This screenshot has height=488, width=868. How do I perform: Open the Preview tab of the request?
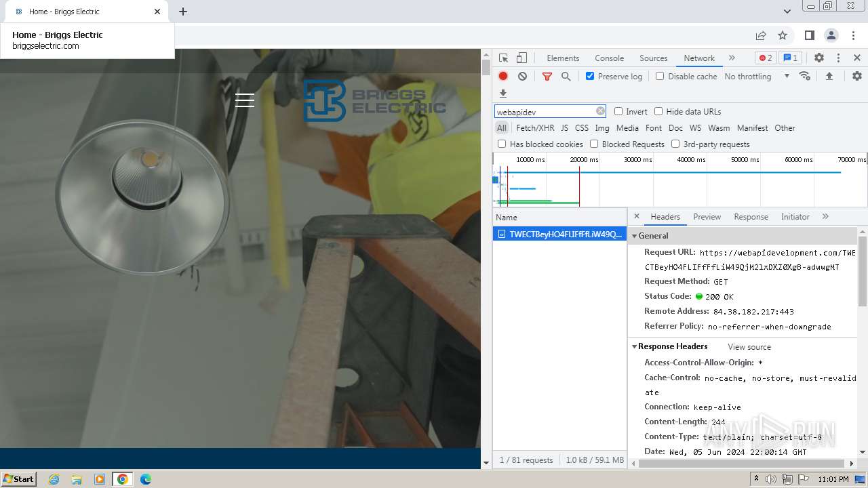point(707,217)
